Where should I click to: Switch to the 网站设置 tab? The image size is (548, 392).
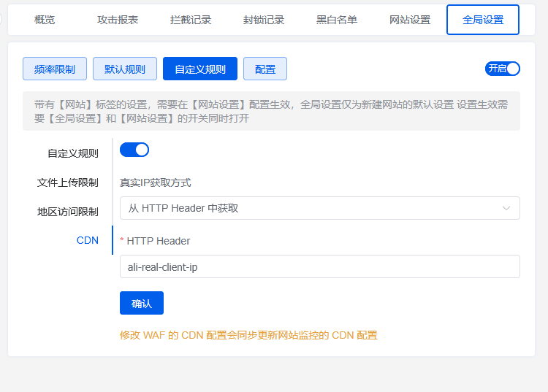(410, 20)
